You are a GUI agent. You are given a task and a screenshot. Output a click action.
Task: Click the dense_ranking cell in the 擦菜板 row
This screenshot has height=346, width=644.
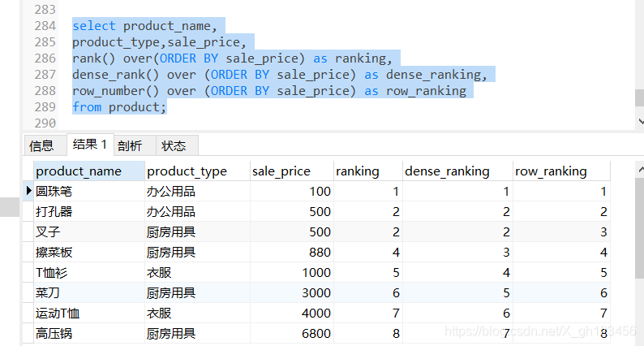(x=458, y=253)
